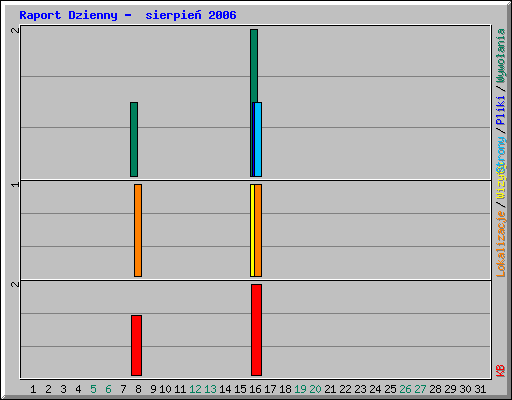Click the blue 'Pliki' legend label
The height and width of the screenshot is (400, 512).
[x=501, y=110]
